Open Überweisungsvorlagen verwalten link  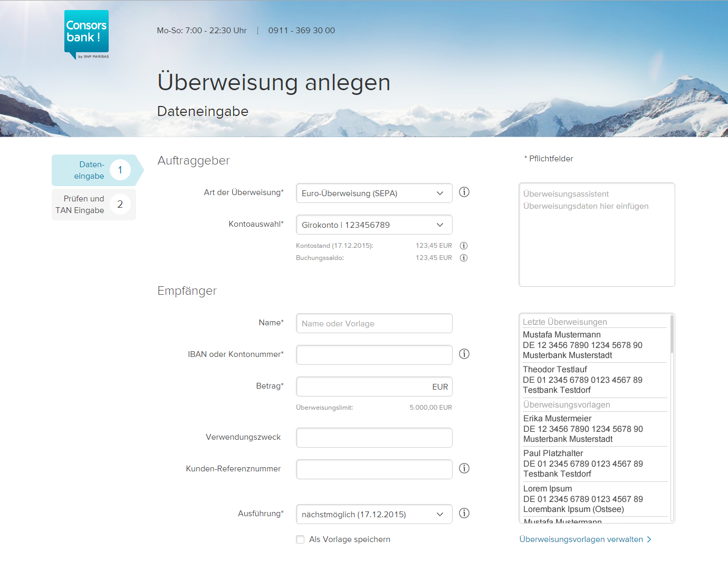tap(581, 539)
